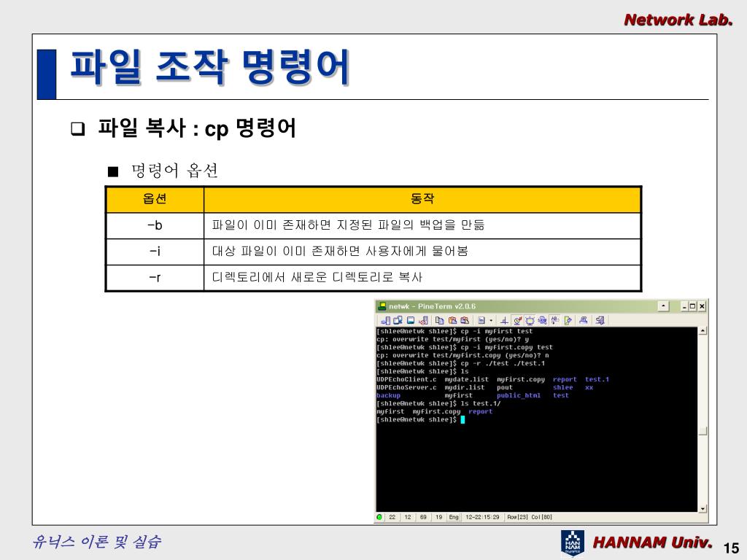Click the ABC text icon in toolbar
Image resolution: width=747 pixels, height=560 pixels.
[x=555, y=321]
